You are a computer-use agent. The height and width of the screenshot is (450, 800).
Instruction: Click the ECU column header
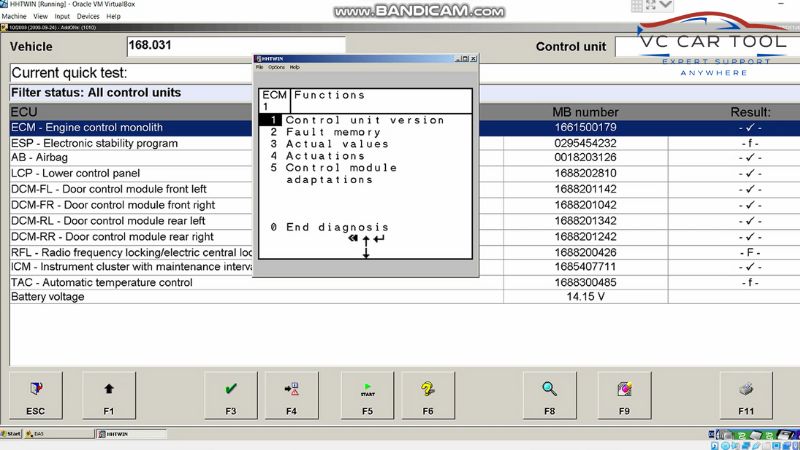tap(24, 112)
